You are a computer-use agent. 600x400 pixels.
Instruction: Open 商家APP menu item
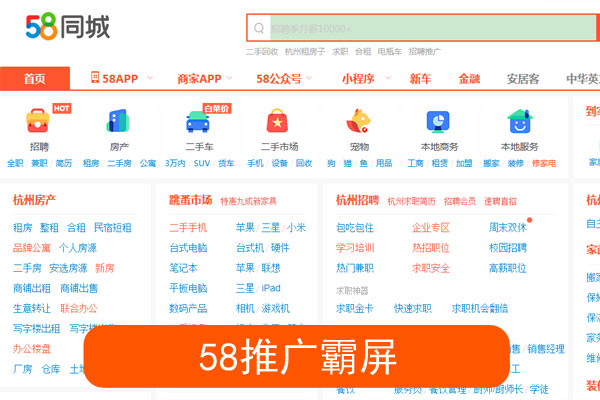click(x=199, y=79)
